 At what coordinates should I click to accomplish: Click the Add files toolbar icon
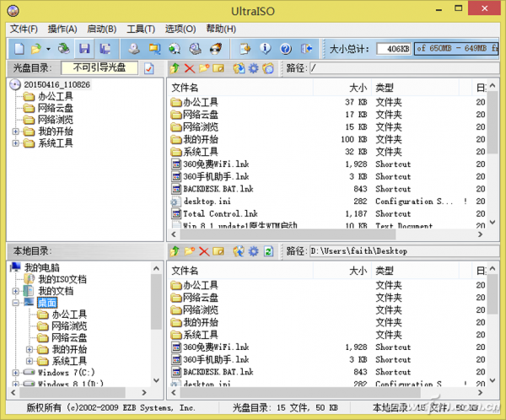[245, 49]
